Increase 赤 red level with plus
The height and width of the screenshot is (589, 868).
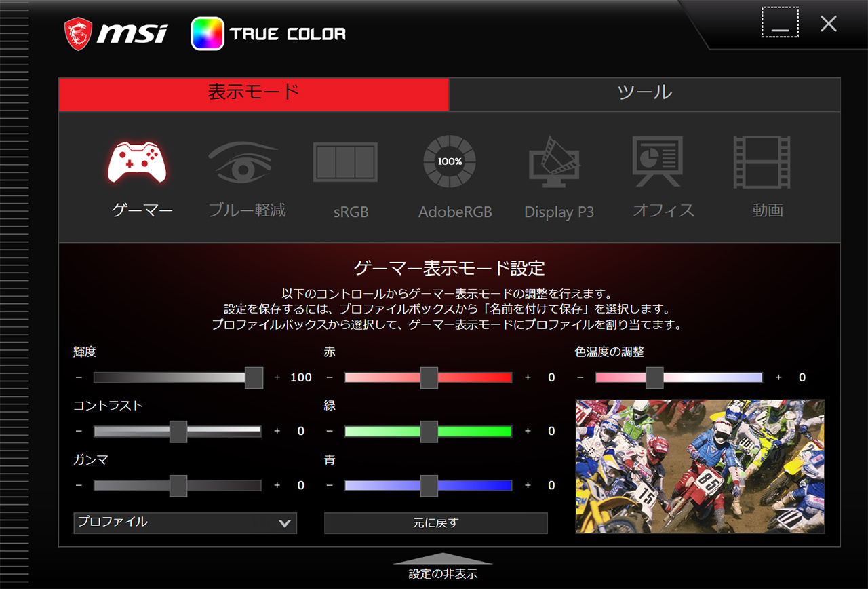(528, 377)
